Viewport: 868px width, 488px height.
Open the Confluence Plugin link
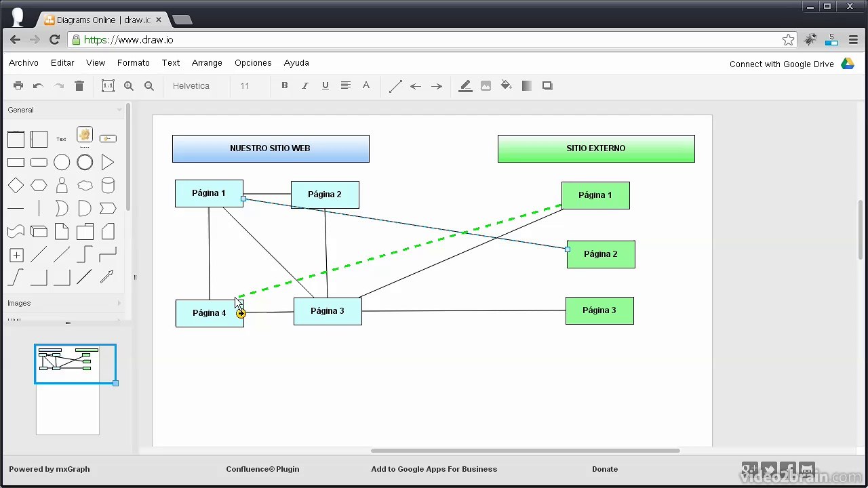coord(262,469)
